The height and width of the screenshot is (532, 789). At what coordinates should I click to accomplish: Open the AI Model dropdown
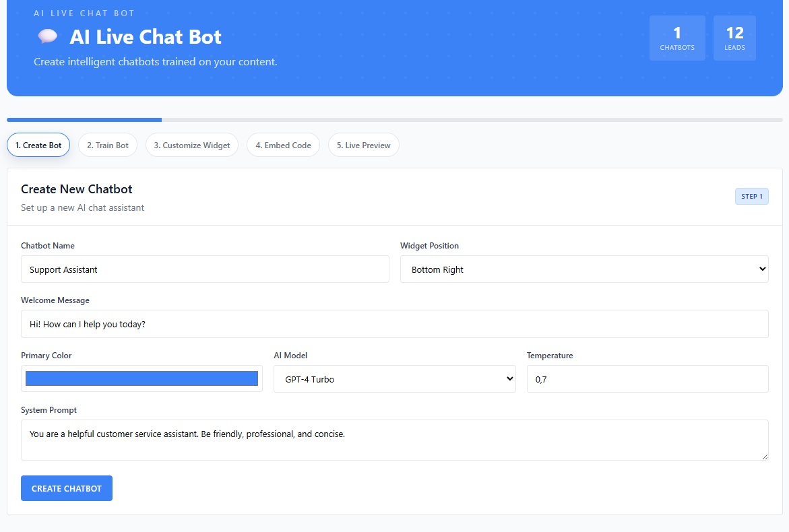coord(394,378)
